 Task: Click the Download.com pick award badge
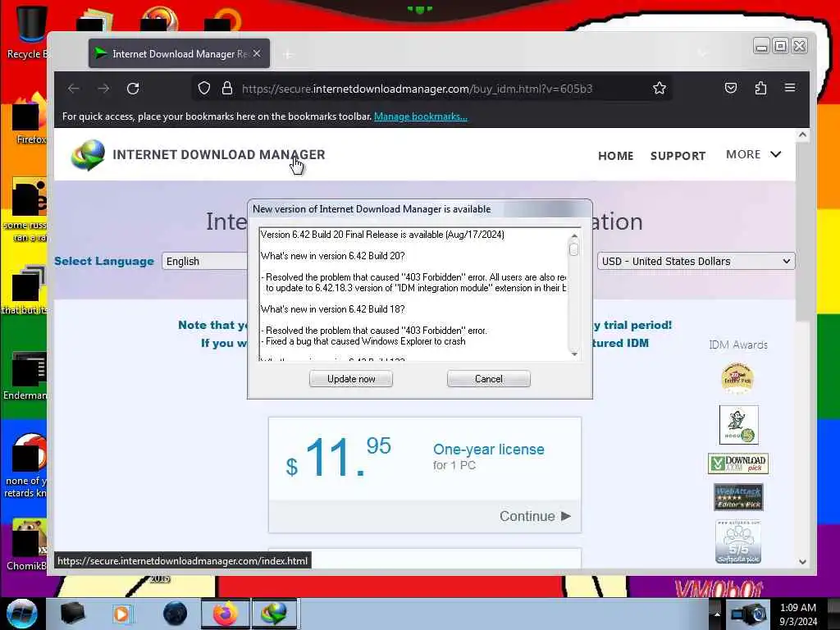tap(738, 463)
